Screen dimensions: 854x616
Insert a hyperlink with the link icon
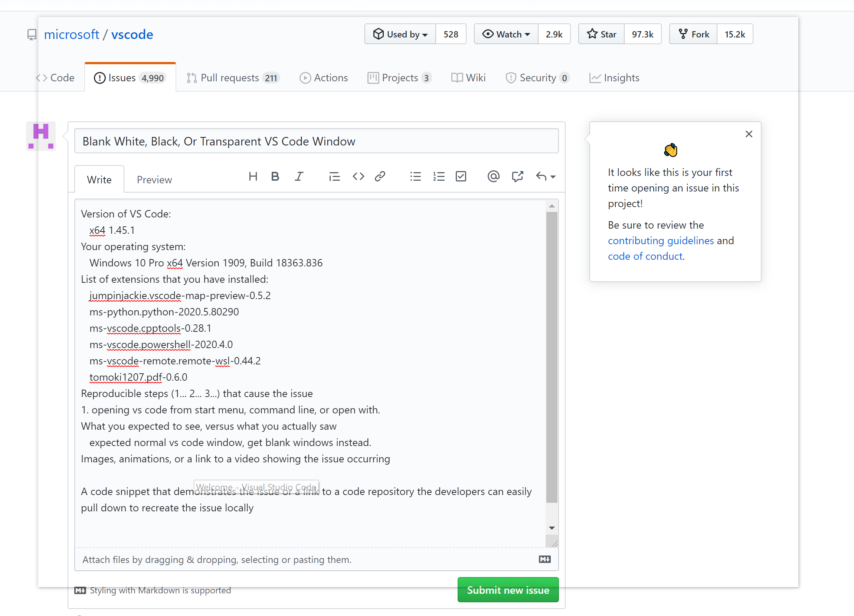click(x=380, y=176)
